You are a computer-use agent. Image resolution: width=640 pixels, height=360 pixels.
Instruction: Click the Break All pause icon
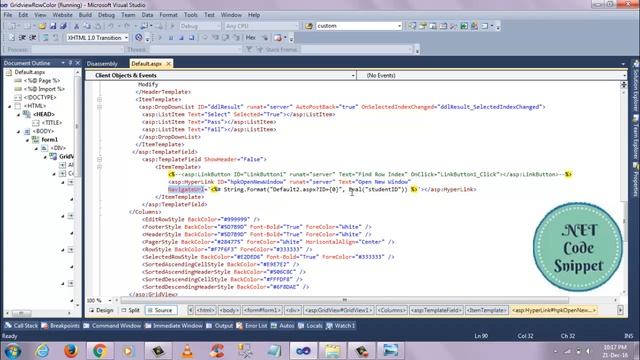tap(171, 38)
